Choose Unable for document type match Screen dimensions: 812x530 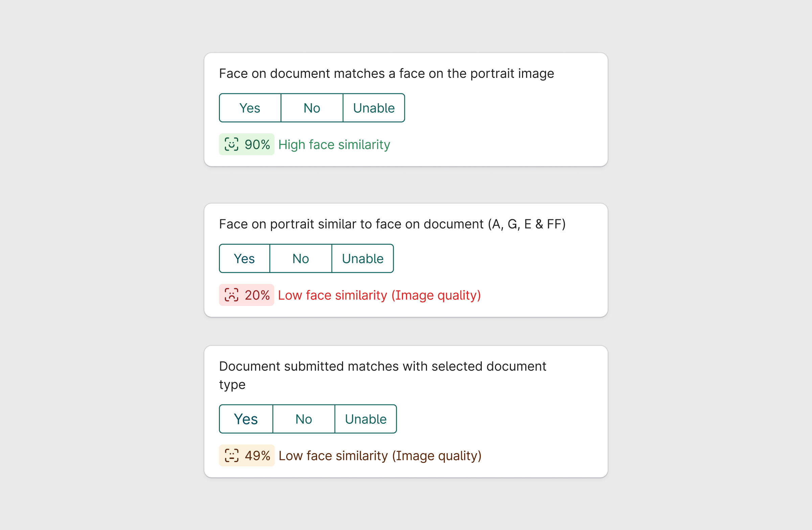click(365, 419)
